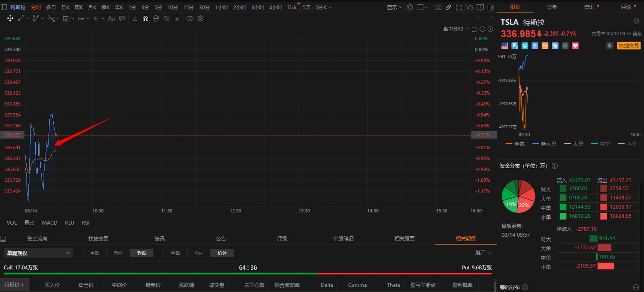
Task: Open chart settings gear in top bar
Action: click(410, 7)
